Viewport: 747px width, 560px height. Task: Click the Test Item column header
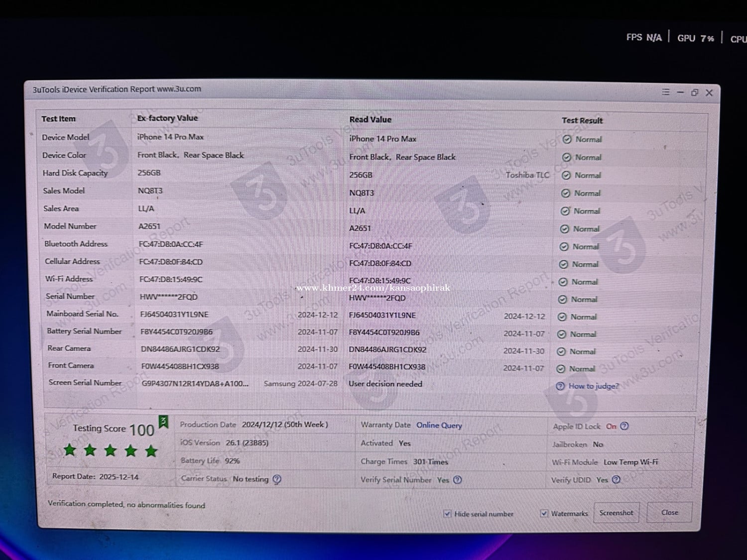tap(59, 119)
